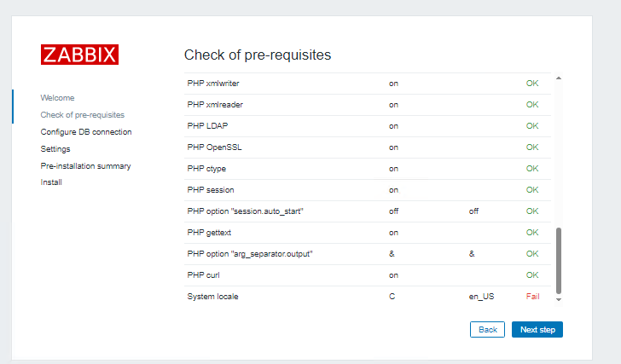Click the ZABBIX logo
This screenshot has height=364, width=621.
click(x=79, y=55)
